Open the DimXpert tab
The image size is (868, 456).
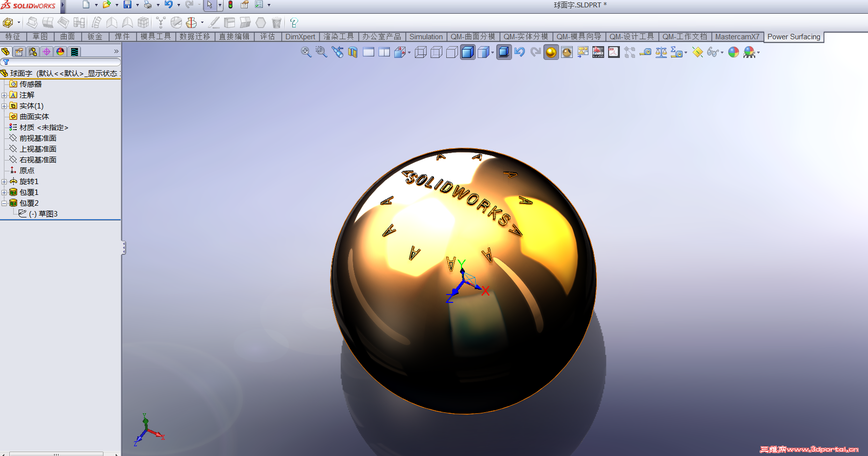click(x=300, y=37)
